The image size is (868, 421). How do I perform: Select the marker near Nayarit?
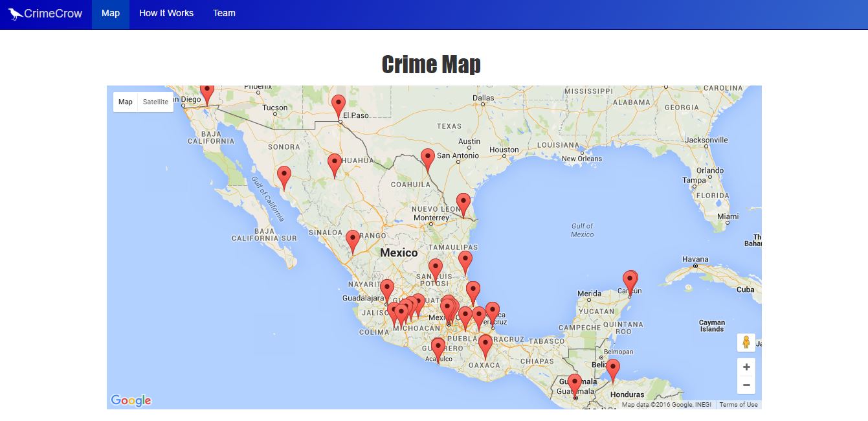point(386,291)
